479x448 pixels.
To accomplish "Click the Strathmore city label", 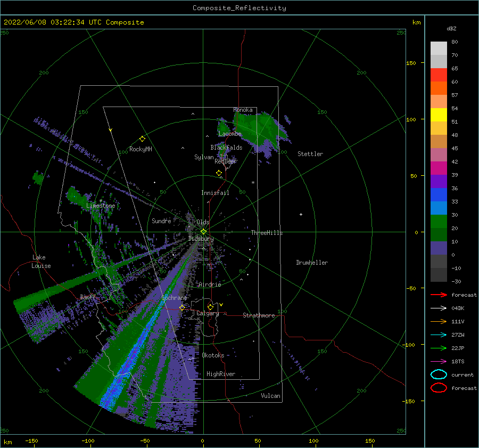I will point(259,315).
